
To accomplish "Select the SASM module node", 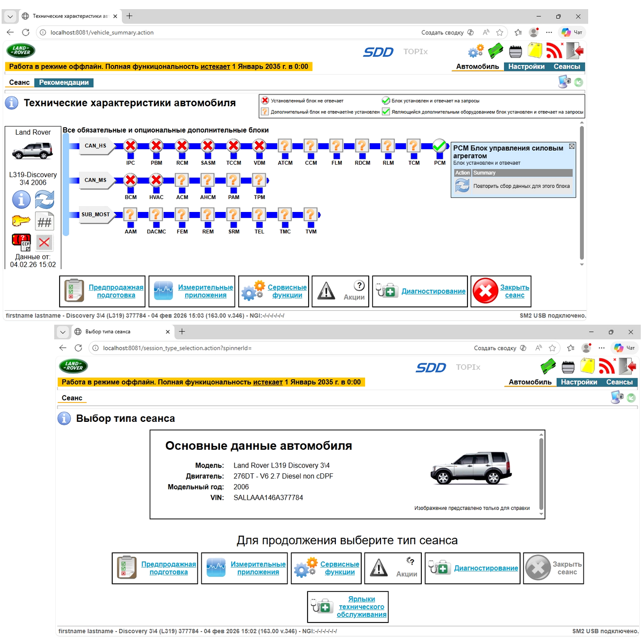I will click(x=208, y=145).
